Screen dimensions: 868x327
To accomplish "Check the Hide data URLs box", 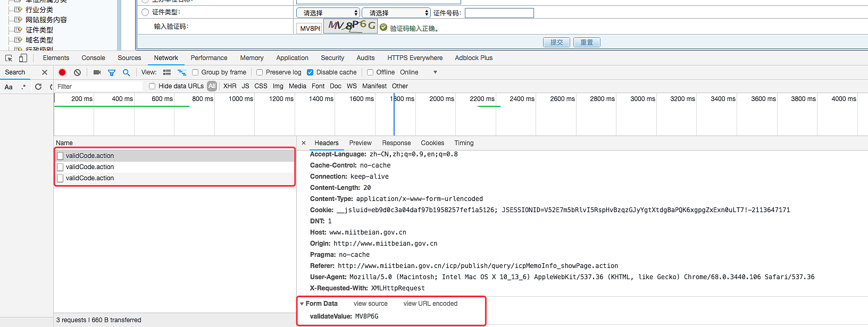I will click(x=152, y=86).
